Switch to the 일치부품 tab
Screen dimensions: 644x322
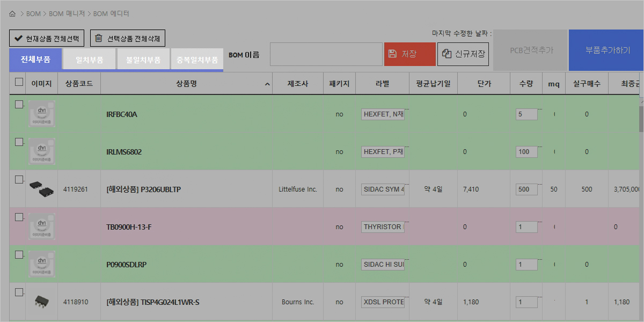point(89,60)
